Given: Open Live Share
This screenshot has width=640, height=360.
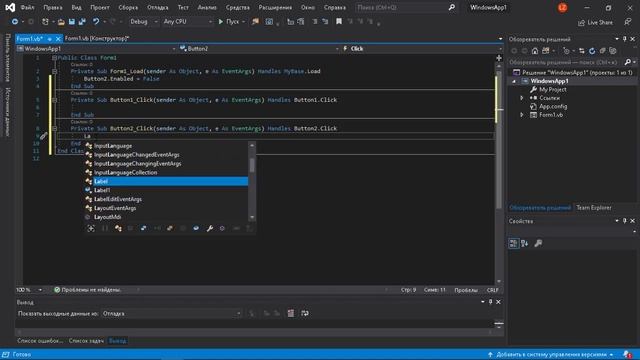Looking at the screenshot, I should [x=596, y=22].
